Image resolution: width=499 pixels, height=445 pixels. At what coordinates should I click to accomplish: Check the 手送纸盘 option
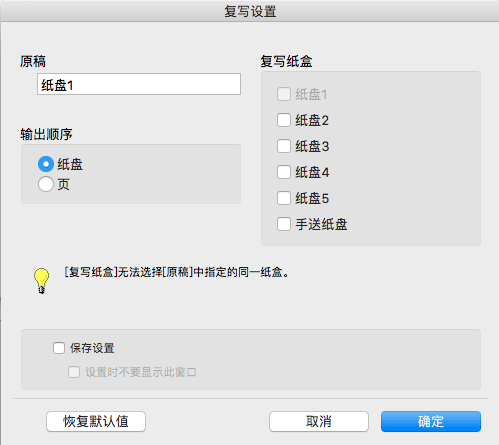click(284, 224)
